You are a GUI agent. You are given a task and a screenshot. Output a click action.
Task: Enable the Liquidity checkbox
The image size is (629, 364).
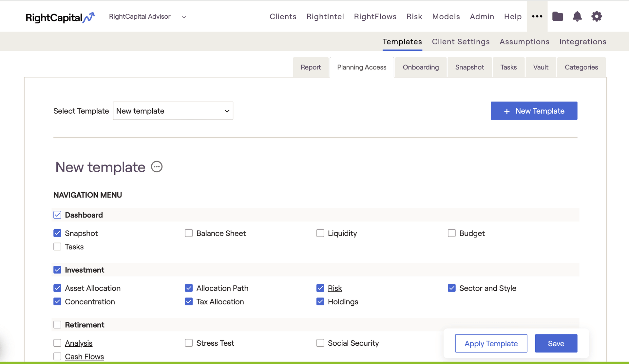tap(320, 233)
